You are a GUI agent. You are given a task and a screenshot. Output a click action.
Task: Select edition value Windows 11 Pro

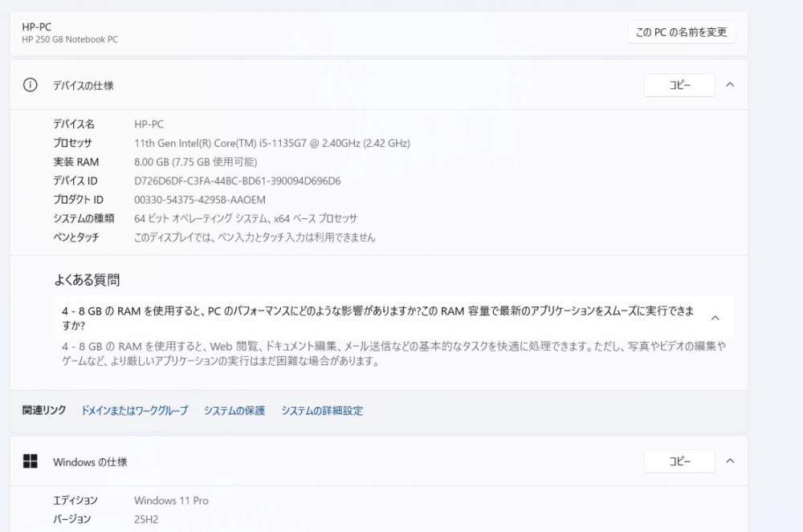[x=171, y=501]
